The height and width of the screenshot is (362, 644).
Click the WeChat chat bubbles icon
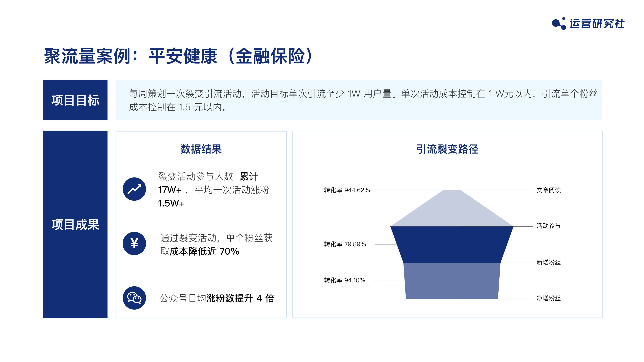(x=134, y=298)
